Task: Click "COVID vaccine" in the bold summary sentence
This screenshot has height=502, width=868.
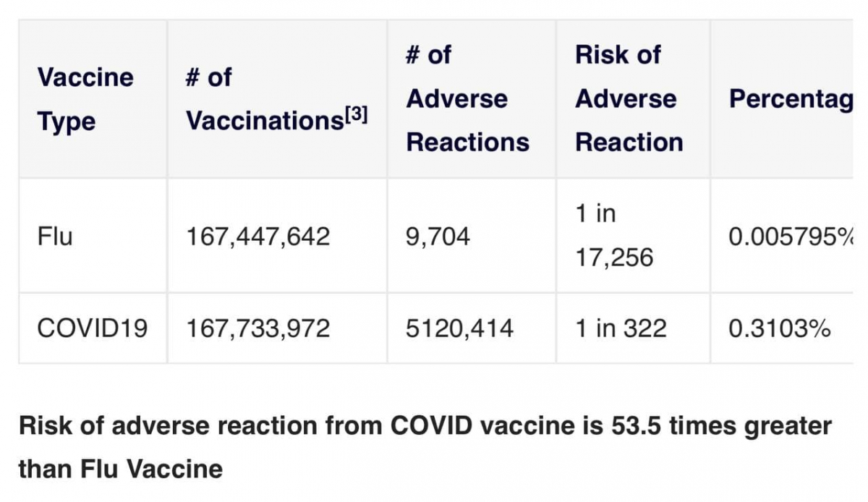Action: tap(474, 425)
